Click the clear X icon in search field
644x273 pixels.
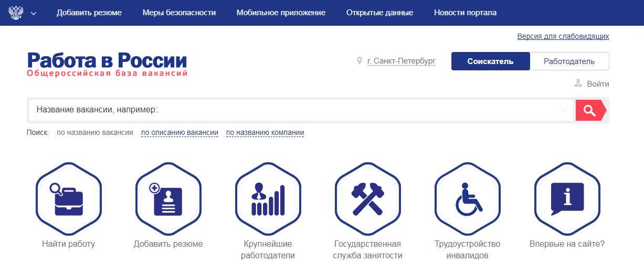coord(564,110)
